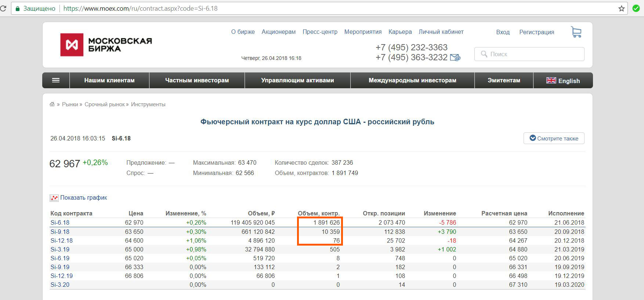Open contract Si-3.19 link
This screenshot has height=300, width=644.
60,249
